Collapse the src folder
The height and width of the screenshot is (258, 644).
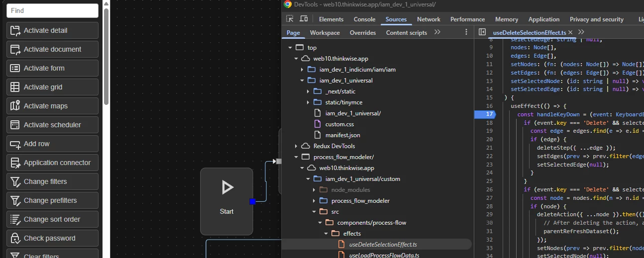point(314,212)
